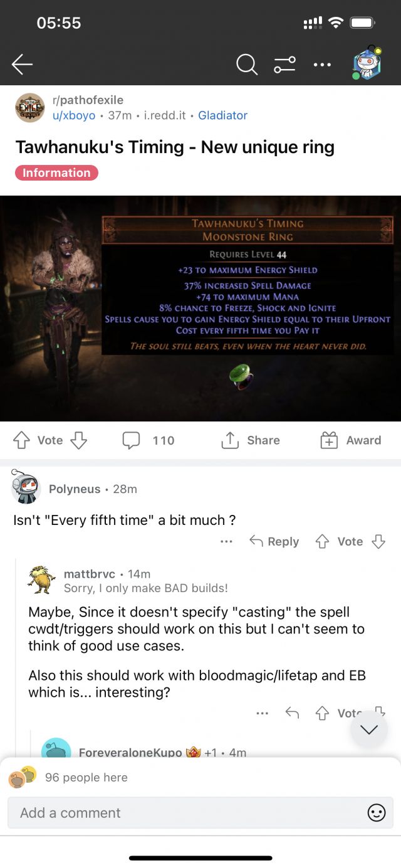View the Tawhanuku's Timing ring image
The width and height of the screenshot is (401, 868).
tap(200, 308)
